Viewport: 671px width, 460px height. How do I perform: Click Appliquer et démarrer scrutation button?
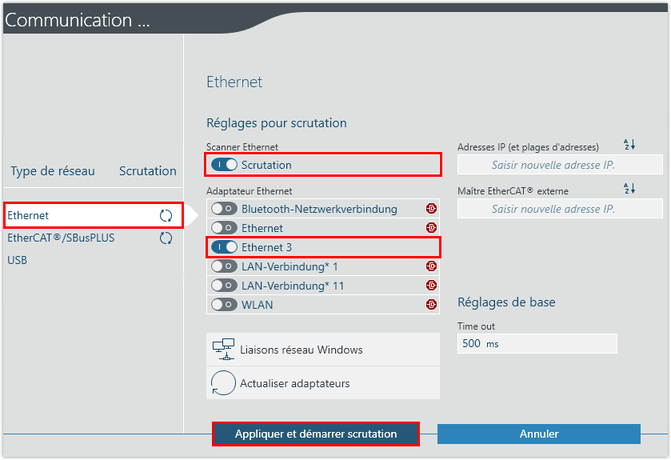315,434
